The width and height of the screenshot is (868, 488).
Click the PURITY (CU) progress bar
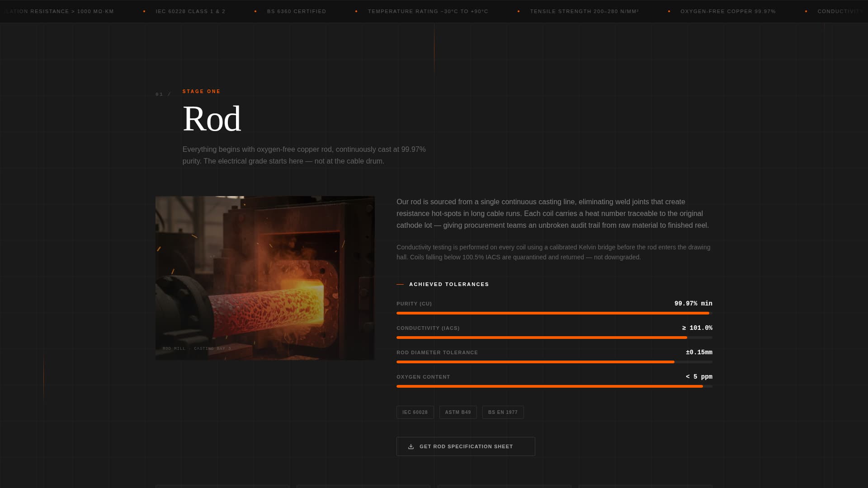coord(554,313)
